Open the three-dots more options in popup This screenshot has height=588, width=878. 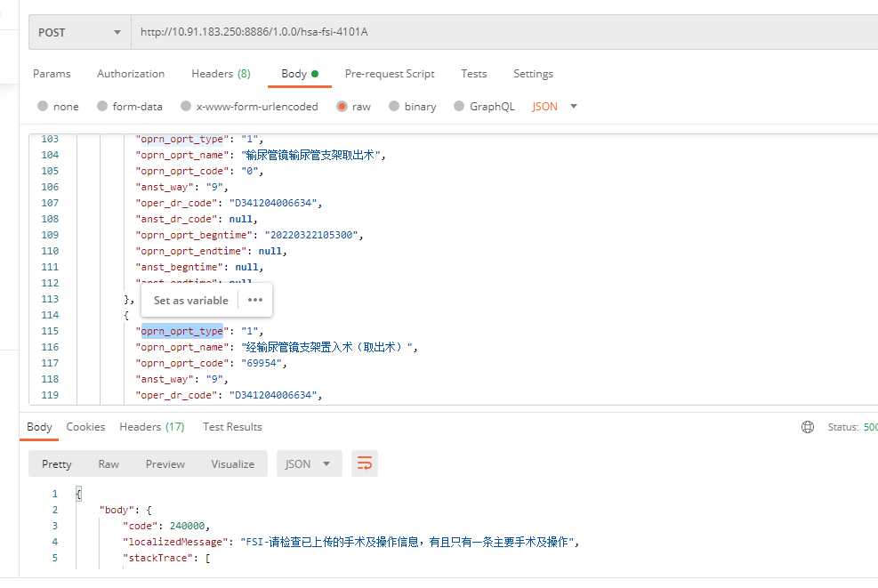pos(255,300)
